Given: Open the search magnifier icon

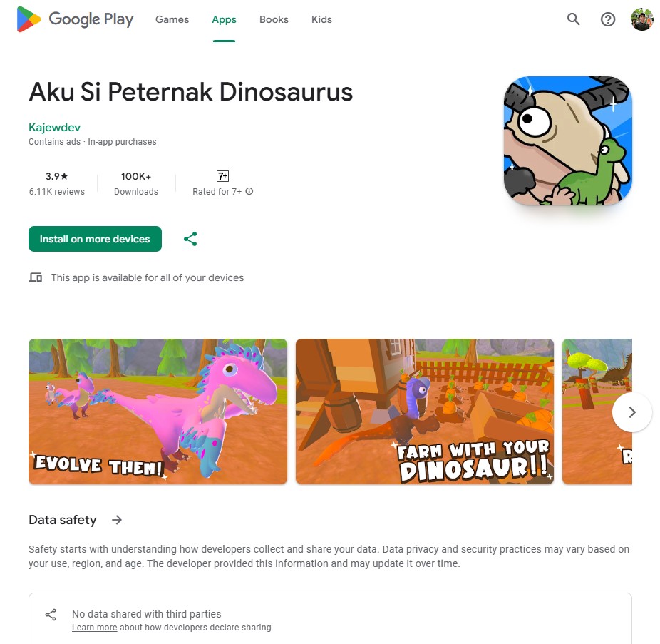Looking at the screenshot, I should (573, 19).
